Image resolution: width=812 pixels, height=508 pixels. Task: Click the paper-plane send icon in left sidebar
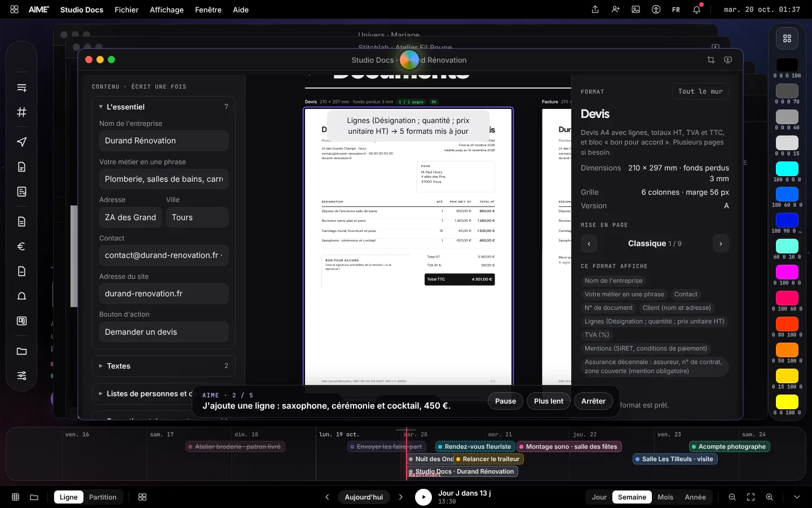(21, 142)
